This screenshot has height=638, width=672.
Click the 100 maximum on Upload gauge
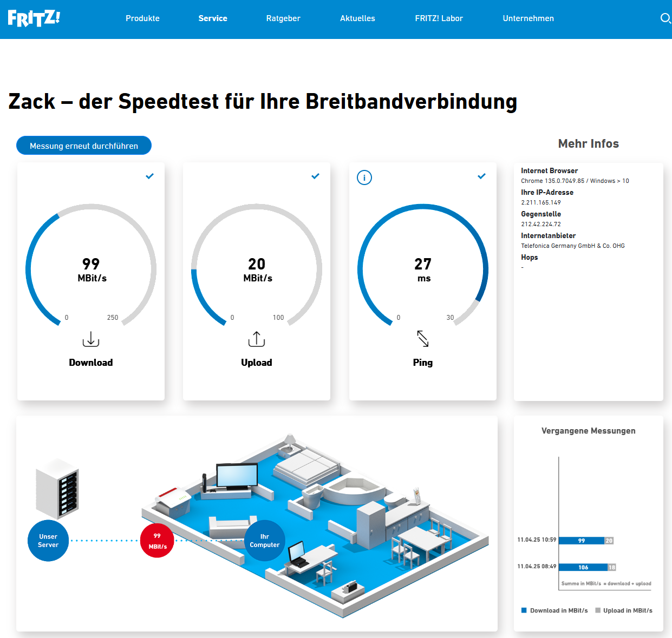pyautogui.click(x=278, y=318)
